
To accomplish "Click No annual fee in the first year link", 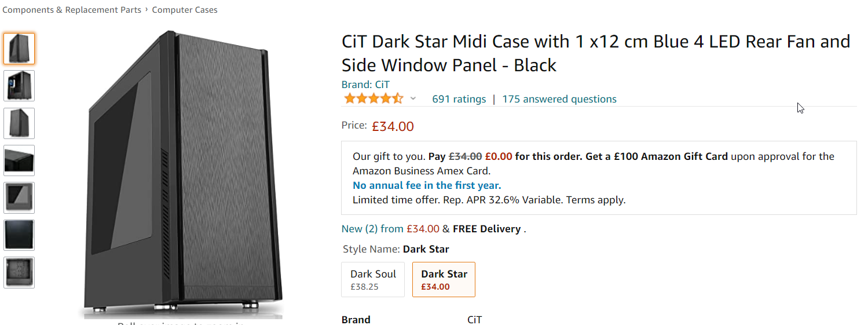I will (x=427, y=185).
